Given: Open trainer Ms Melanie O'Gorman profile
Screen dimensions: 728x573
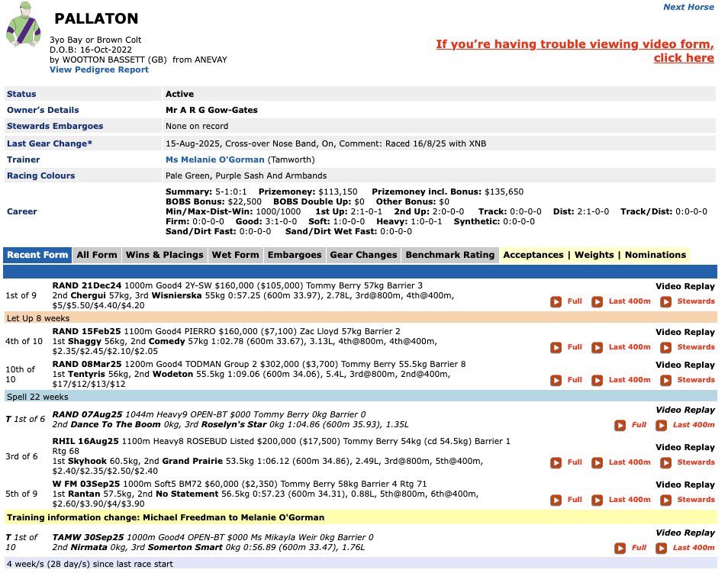Looking at the screenshot, I should pyautogui.click(x=215, y=159).
